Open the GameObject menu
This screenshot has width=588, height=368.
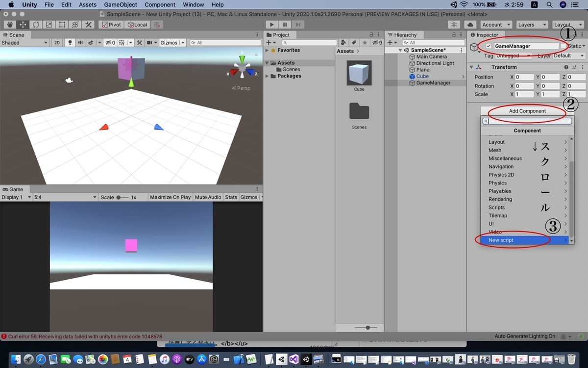pyautogui.click(x=121, y=4)
